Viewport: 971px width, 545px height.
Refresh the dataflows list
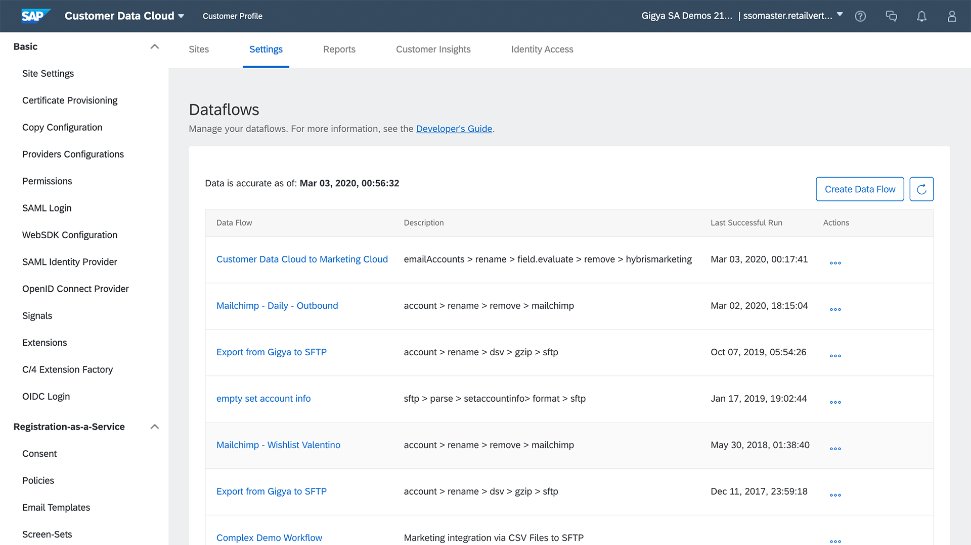(x=921, y=189)
